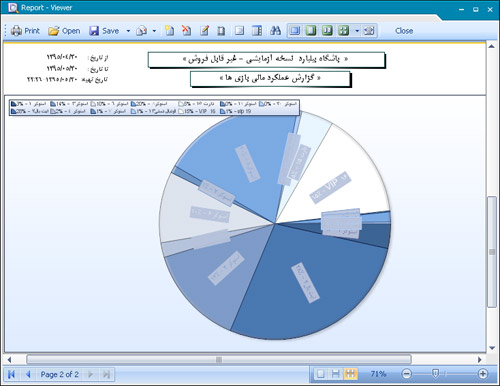500x386 pixels.
Task: Switch to Full Screen view icon
Action: 295,31
